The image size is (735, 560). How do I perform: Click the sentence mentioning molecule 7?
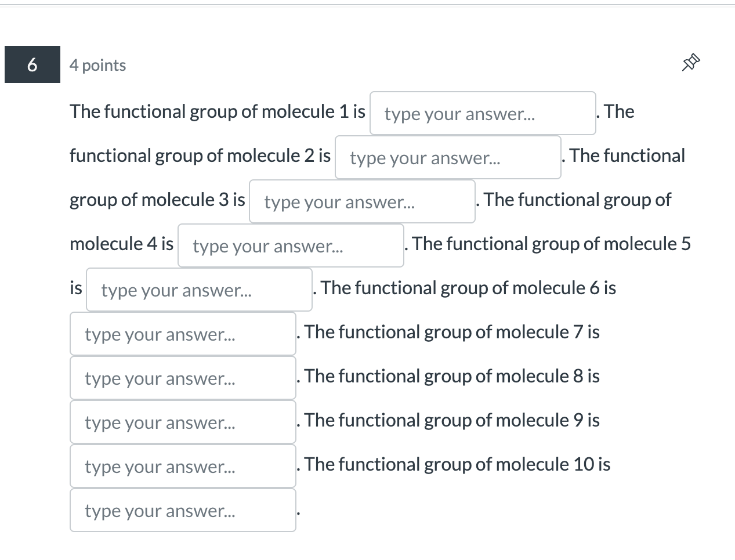[x=451, y=332]
